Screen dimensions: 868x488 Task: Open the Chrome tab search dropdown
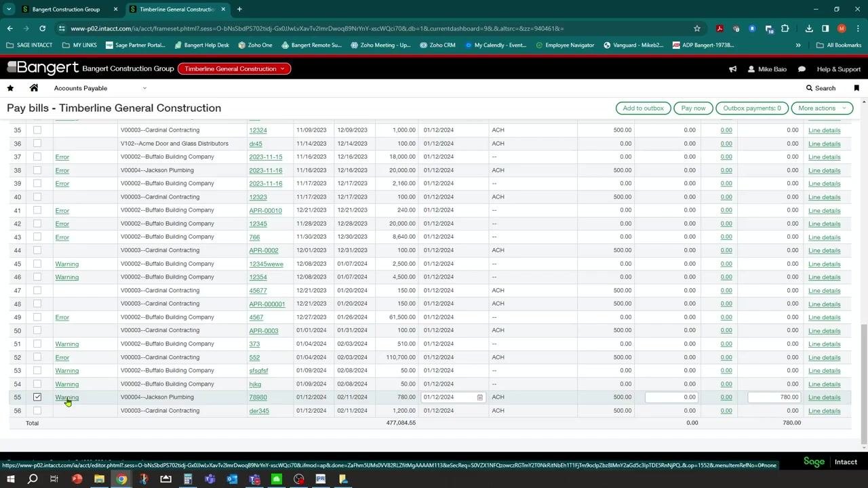coord(9,9)
